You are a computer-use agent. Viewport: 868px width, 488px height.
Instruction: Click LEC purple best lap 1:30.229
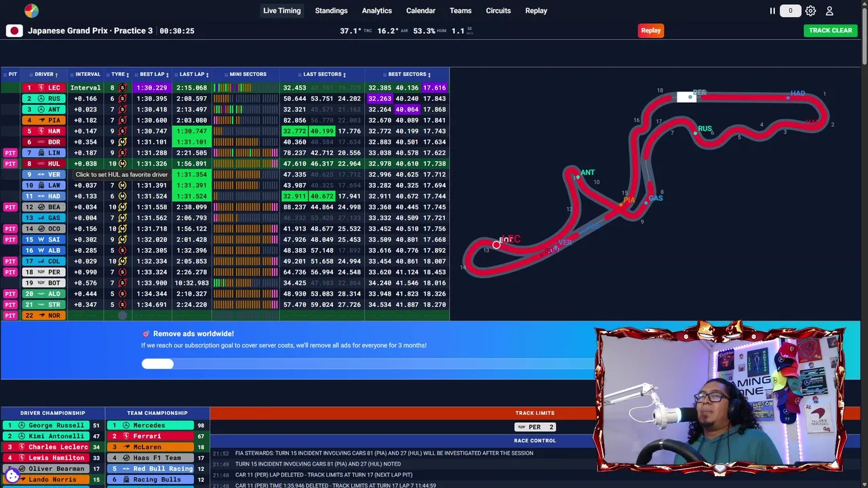pyautogui.click(x=152, y=87)
